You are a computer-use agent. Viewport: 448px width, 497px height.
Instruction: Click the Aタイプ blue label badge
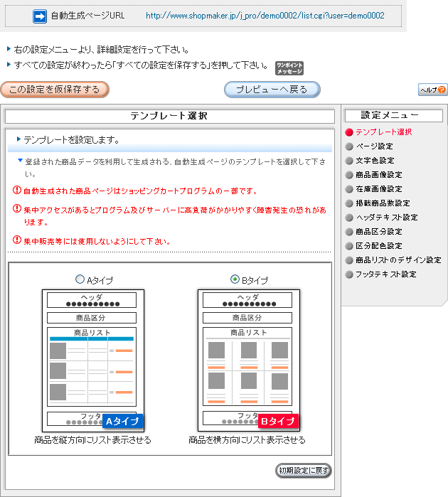(122, 422)
